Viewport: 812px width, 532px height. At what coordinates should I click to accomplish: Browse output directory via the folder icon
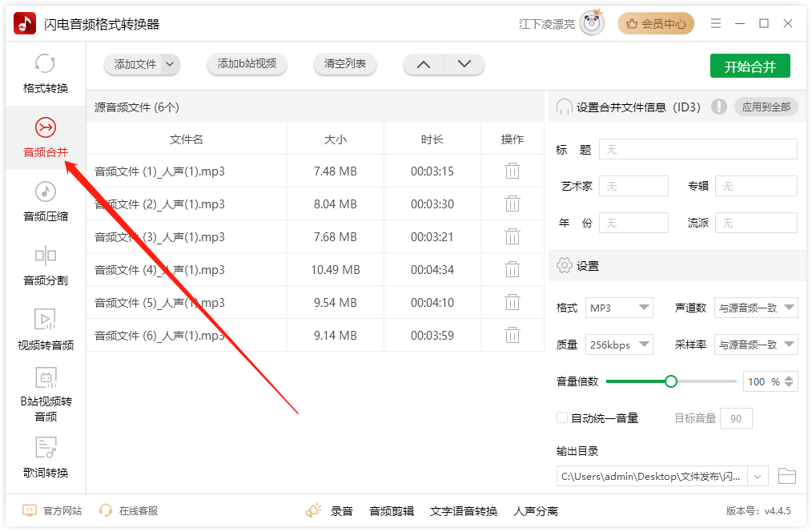pyautogui.click(x=787, y=475)
